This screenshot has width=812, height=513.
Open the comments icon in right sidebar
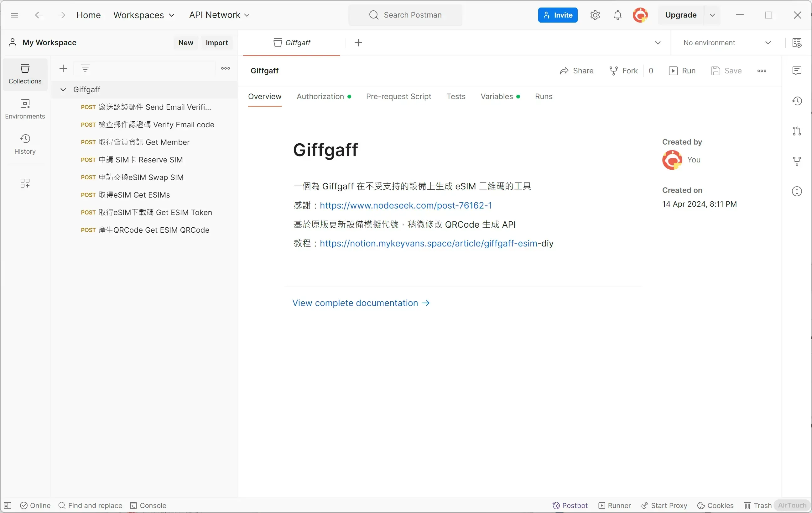[x=796, y=71]
